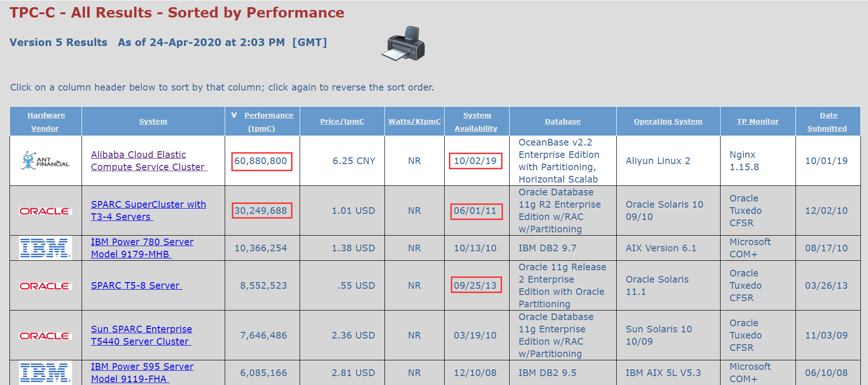The width and height of the screenshot is (868, 385).
Task: Click the Oracle logo beside SPARC SuperCluster
Action: click(x=46, y=211)
